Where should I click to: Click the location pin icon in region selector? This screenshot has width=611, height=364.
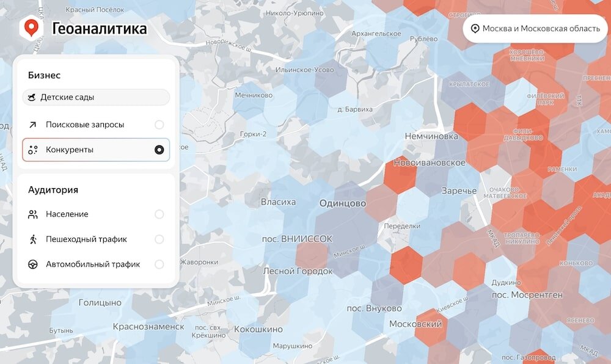tap(475, 29)
